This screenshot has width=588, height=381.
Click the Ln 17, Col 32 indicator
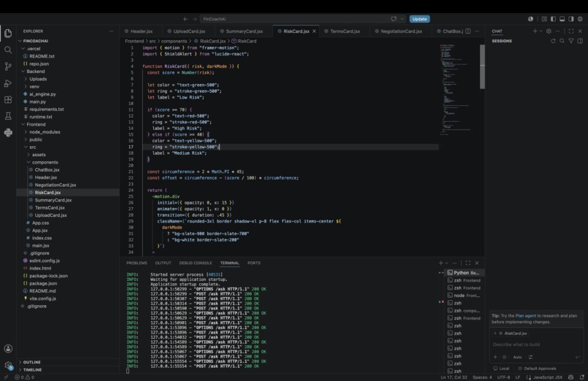[x=454, y=377]
